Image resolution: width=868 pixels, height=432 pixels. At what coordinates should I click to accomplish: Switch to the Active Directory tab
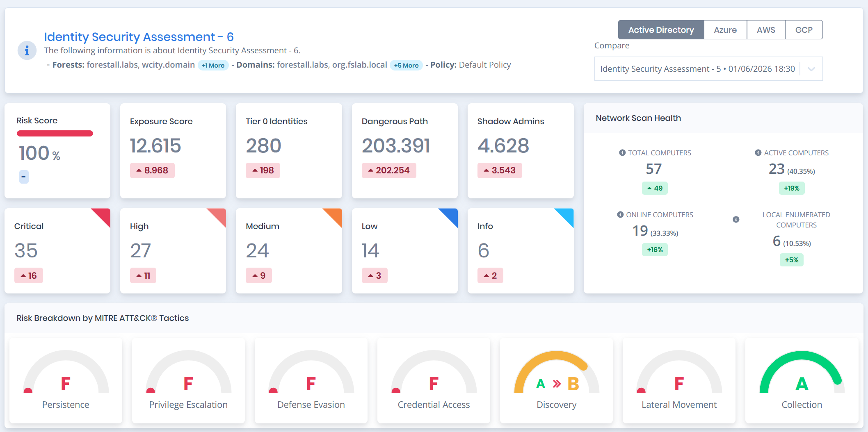pos(661,30)
